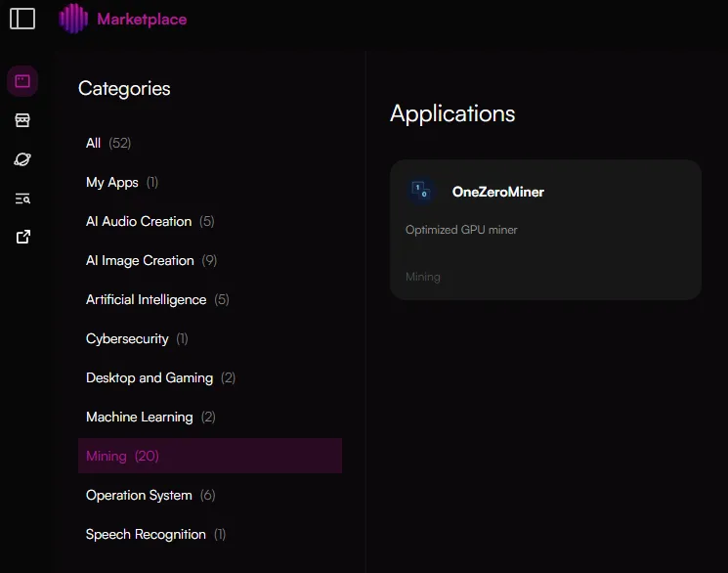The image size is (728, 573).
Task: Open the list search sidebar icon
Action: point(22,198)
